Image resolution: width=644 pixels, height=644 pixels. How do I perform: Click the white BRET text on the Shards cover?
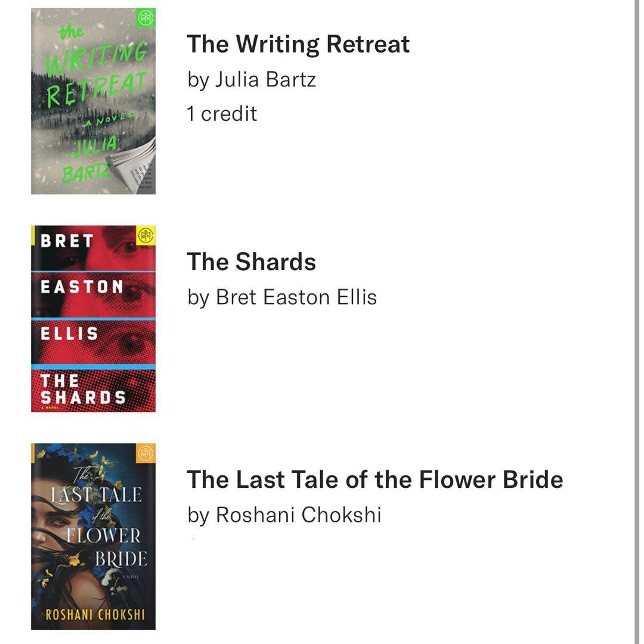click(x=66, y=240)
